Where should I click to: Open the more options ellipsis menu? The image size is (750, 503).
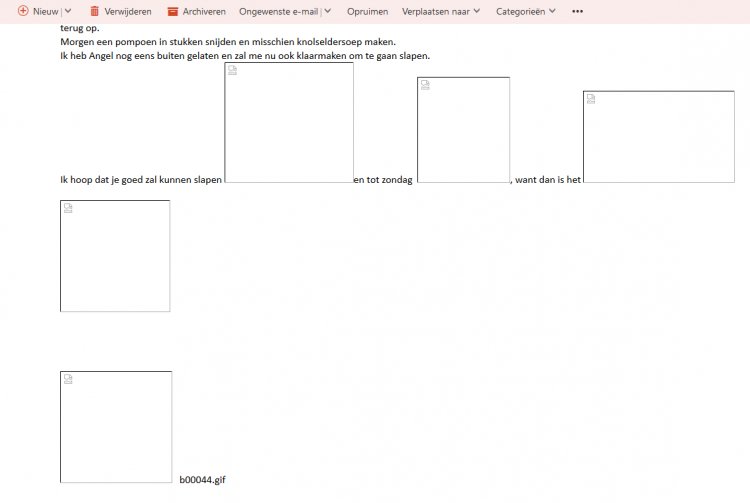[577, 11]
